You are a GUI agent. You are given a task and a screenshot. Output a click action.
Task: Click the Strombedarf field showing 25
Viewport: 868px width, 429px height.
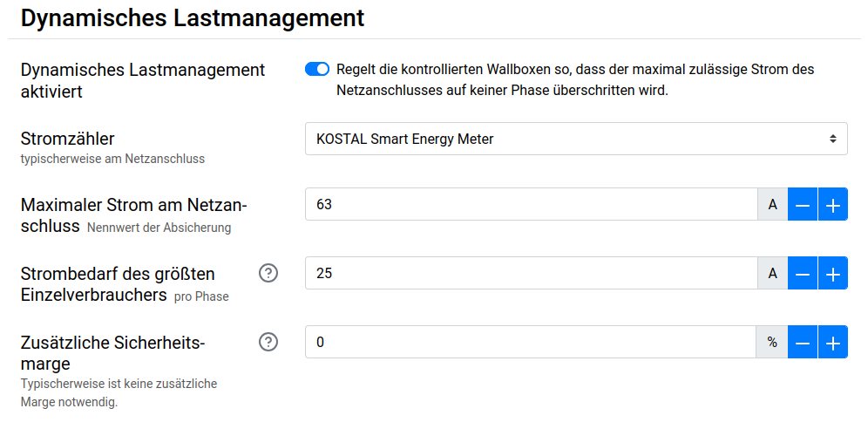point(531,274)
